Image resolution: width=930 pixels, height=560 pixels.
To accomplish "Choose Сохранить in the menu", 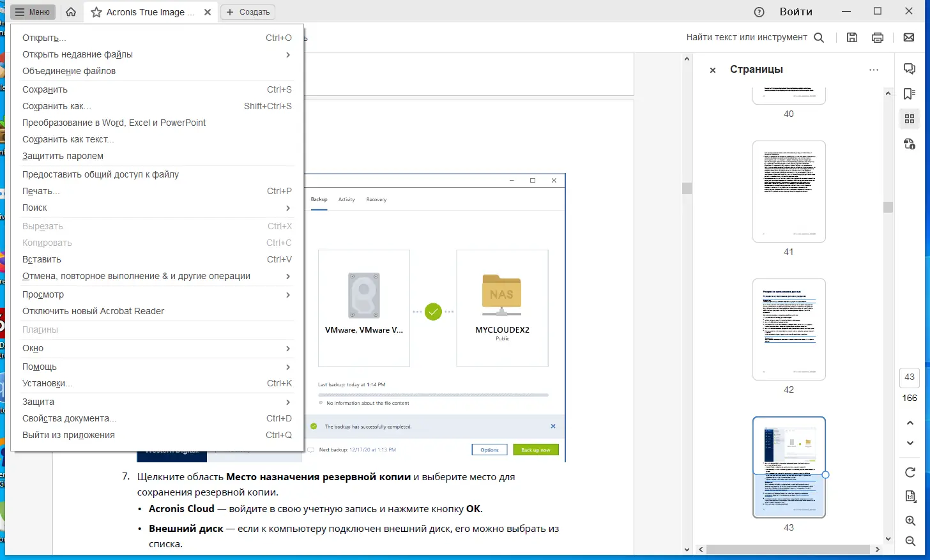I will point(157,89).
